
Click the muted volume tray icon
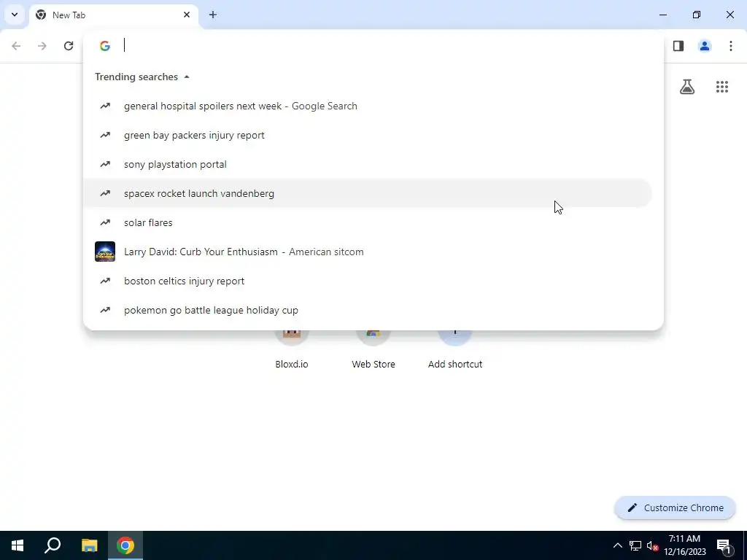pos(652,545)
